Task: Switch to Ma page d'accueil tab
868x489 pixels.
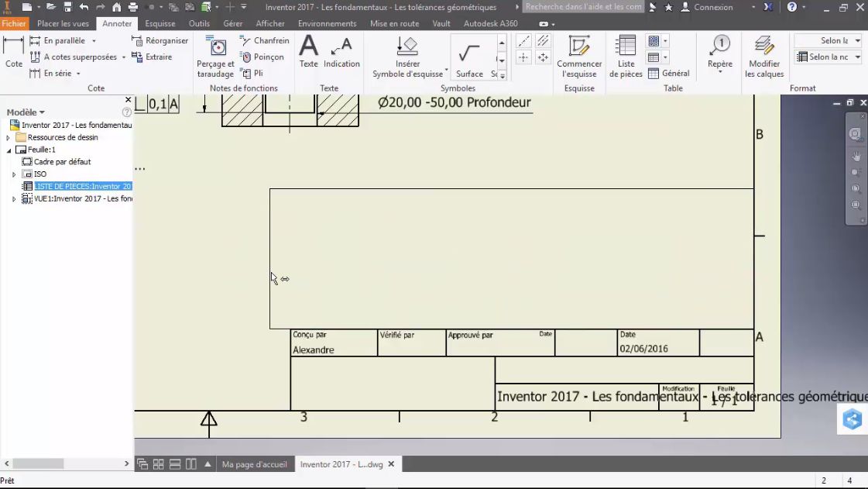Action: pos(254,464)
